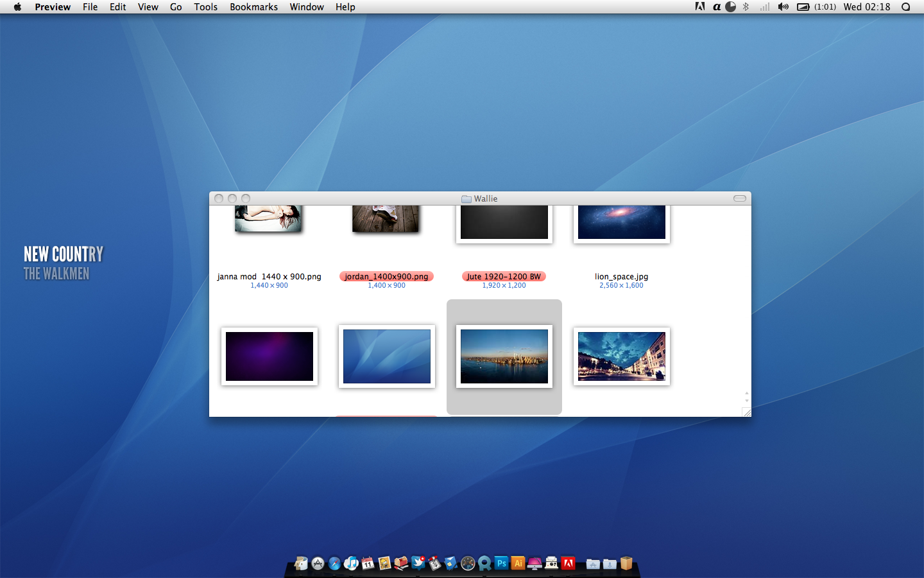Launch the red Adobe app in Dock
The image size is (924, 578).
[x=568, y=563]
